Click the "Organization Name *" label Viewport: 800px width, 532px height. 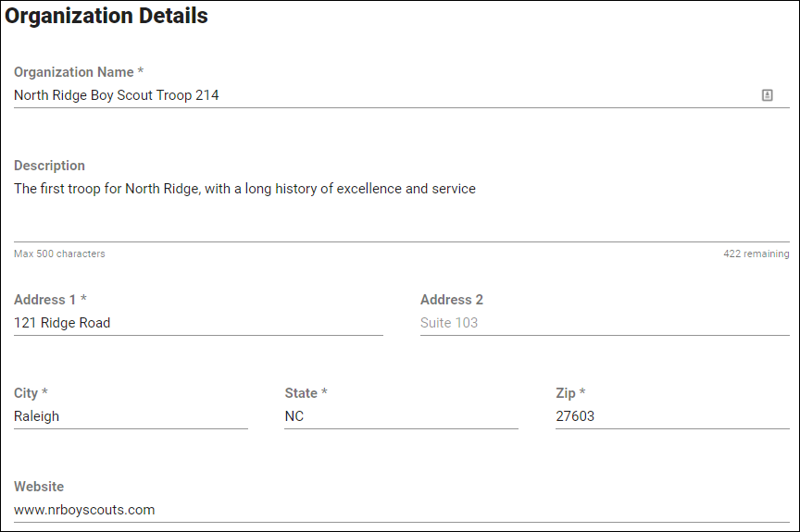point(79,72)
